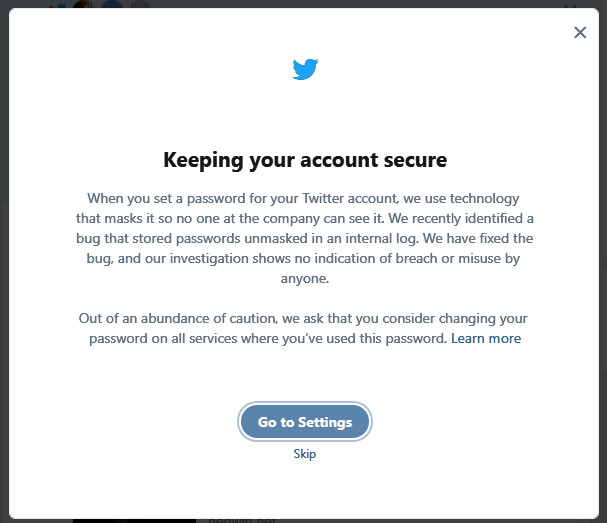The image size is (607, 523).
Task: Click the dimmed X icon above dialog corner
Action: pos(571,5)
